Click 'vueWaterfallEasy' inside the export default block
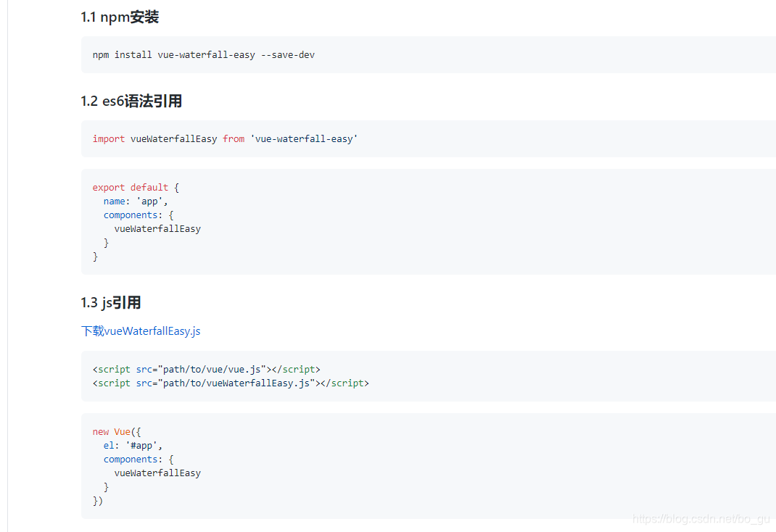 coord(157,229)
